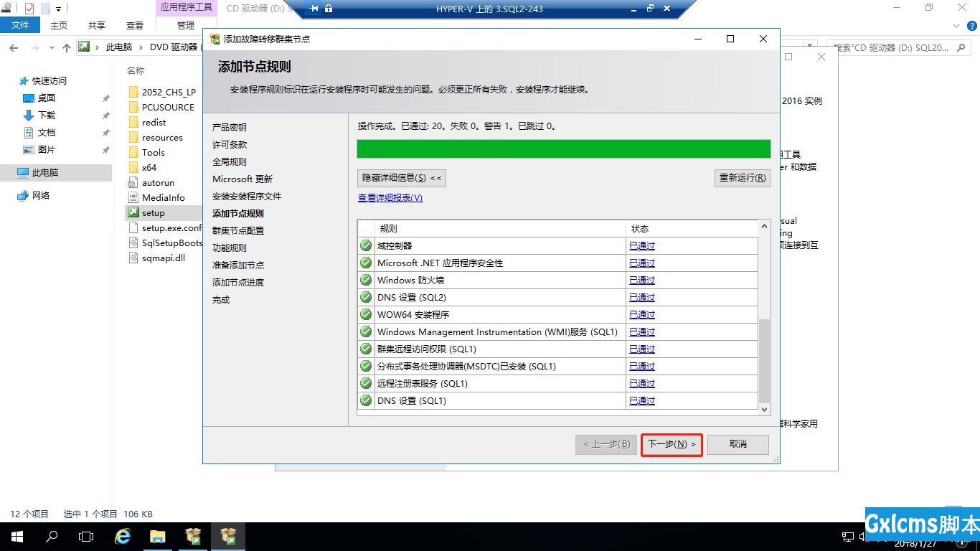Open 应用程序工具 contextual tab
Viewport: 980px width, 551px height.
click(x=186, y=8)
